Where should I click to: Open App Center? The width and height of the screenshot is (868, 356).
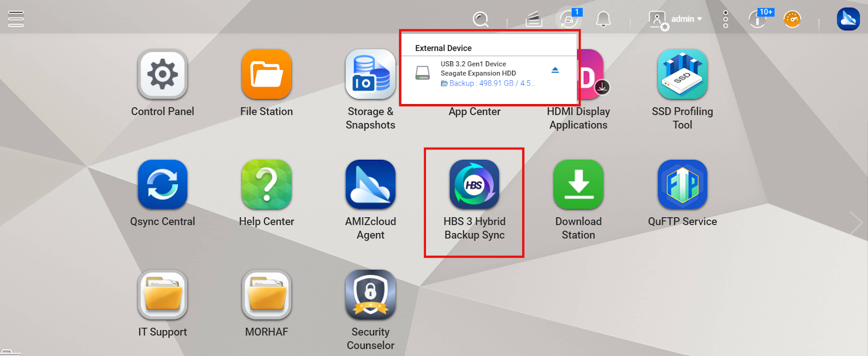pos(474,112)
